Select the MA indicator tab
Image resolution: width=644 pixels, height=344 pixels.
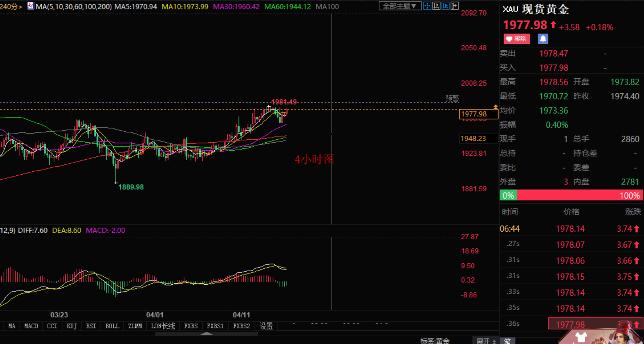point(12,326)
